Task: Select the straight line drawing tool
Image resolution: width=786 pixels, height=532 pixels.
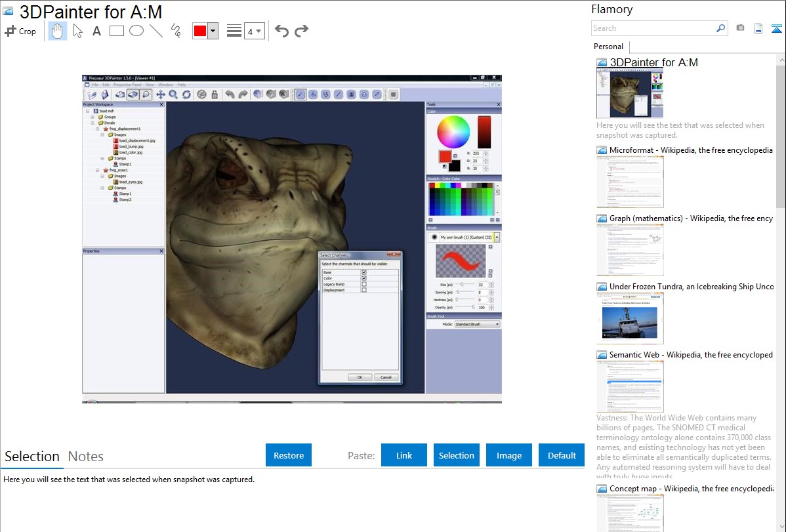Action: [x=156, y=31]
